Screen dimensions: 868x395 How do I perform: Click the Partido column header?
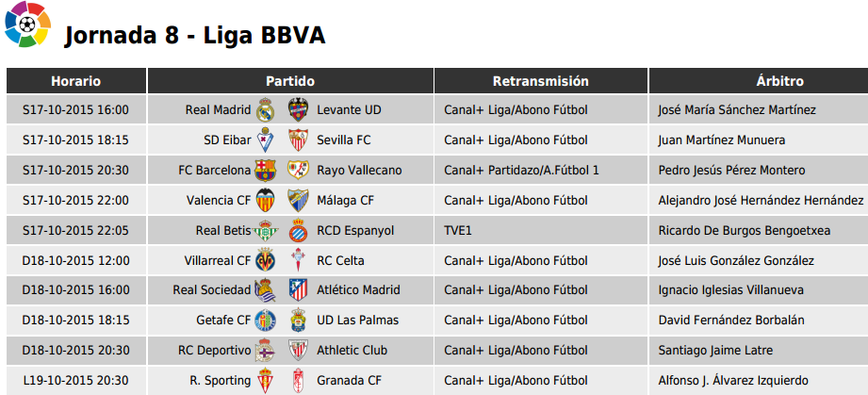pos(290,81)
